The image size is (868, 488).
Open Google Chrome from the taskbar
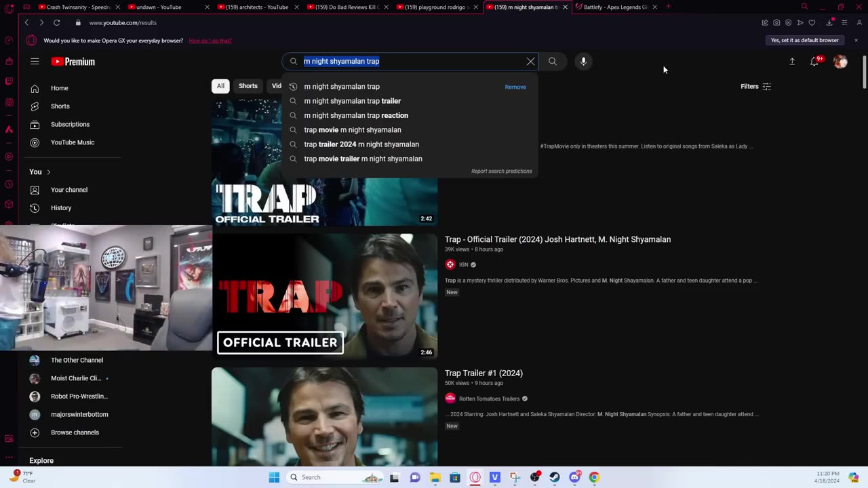594,477
